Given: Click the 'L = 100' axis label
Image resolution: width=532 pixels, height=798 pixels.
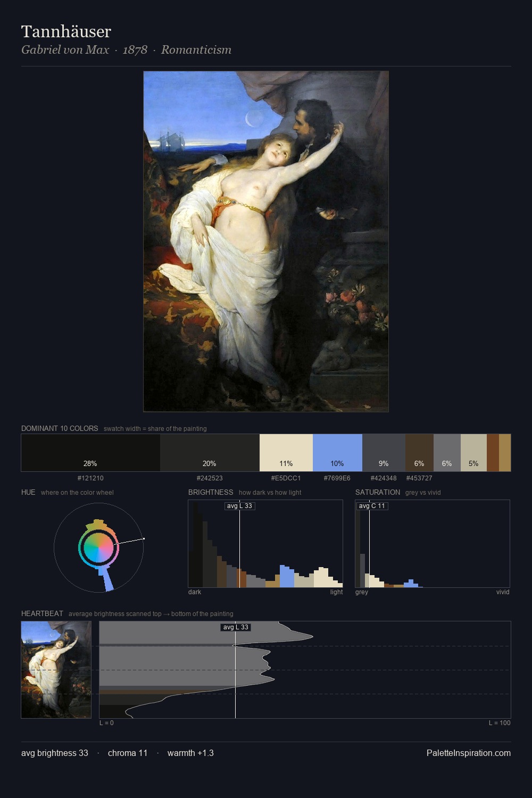Looking at the screenshot, I should point(500,723).
